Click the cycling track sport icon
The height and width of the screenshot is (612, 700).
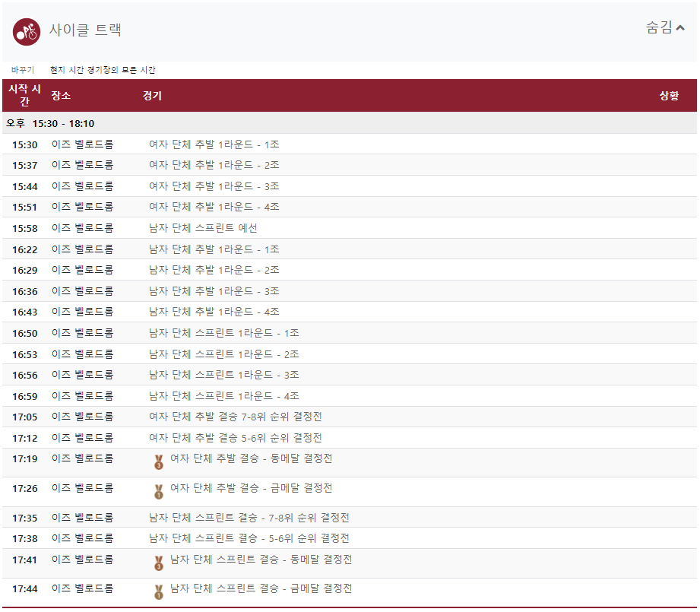[x=27, y=32]
